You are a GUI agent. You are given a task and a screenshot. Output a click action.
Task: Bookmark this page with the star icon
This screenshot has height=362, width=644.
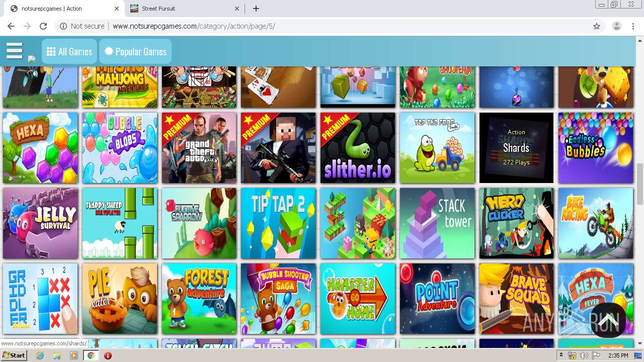(x=597, y=26)
